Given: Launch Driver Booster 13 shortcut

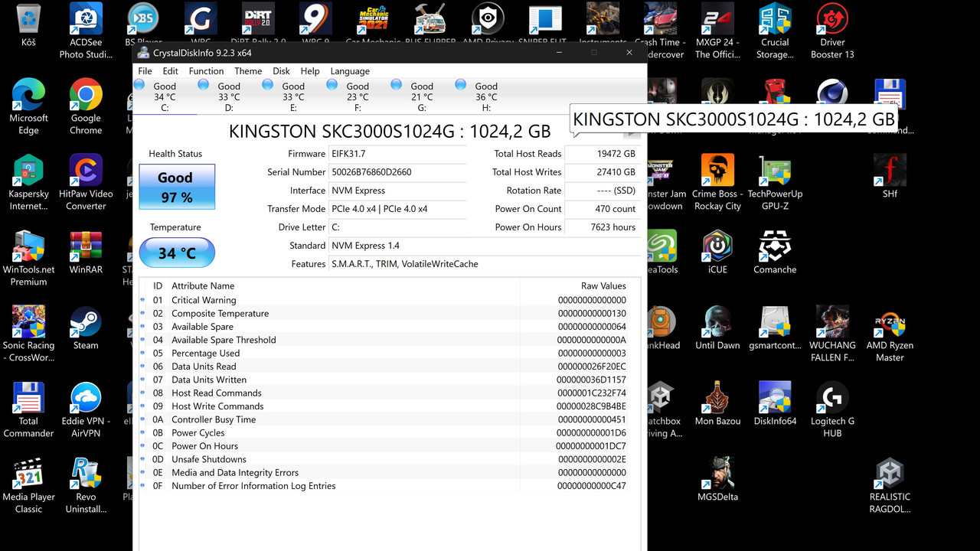Looking at the screenshot, I should click(832, 31).
